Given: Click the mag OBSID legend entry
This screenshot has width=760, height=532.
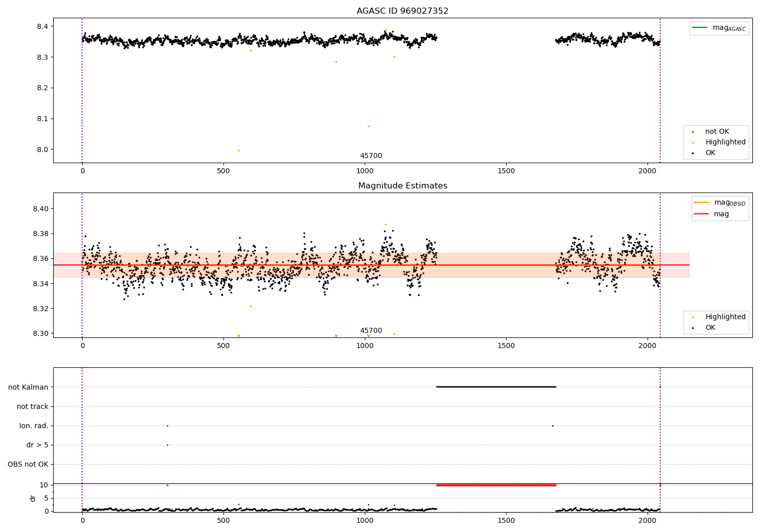Looking at the screenshot, I should pos(720,203).
